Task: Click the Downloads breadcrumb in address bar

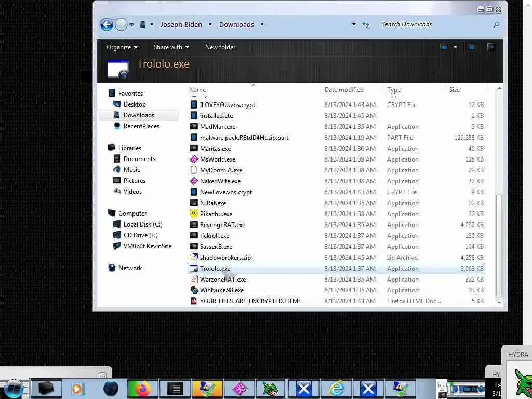Action: coord(236,25)
